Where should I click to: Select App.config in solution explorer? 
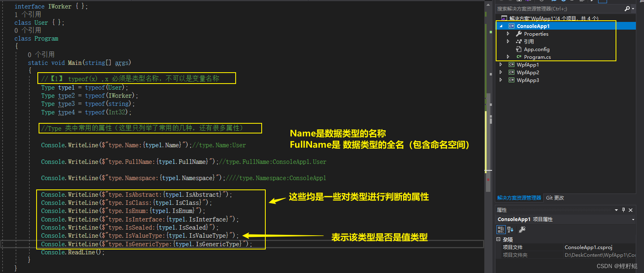[537, 49]
